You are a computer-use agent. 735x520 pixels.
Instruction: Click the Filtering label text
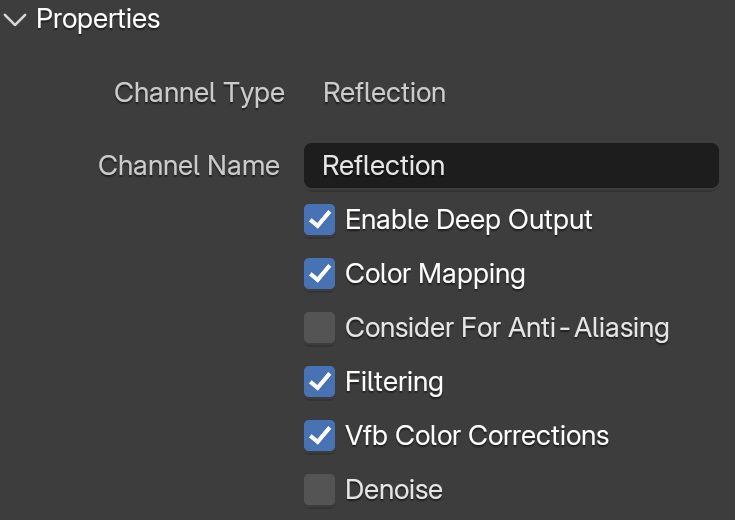394,382
